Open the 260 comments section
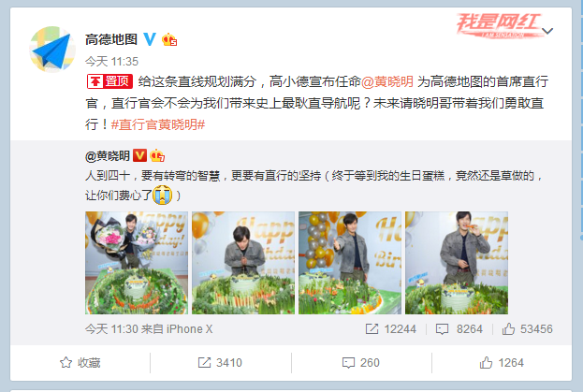Screen dimensions: 583x392 coord(361,363)
